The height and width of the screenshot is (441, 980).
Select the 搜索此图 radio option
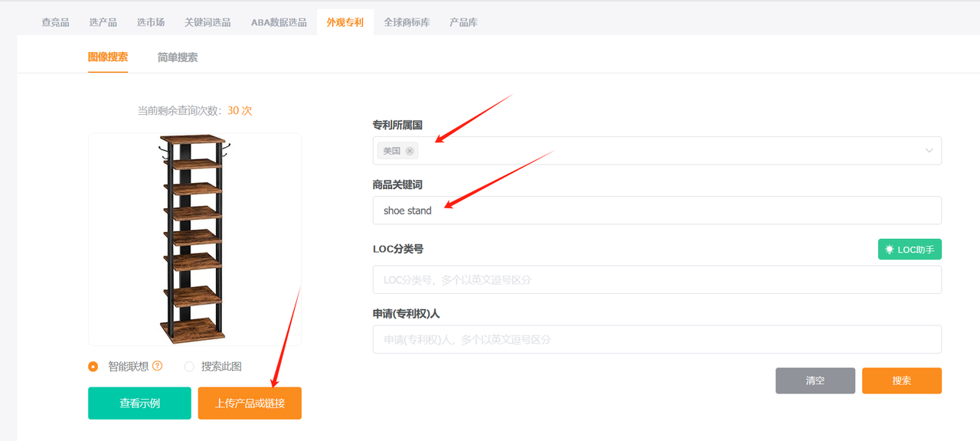(x=189, y=367)
